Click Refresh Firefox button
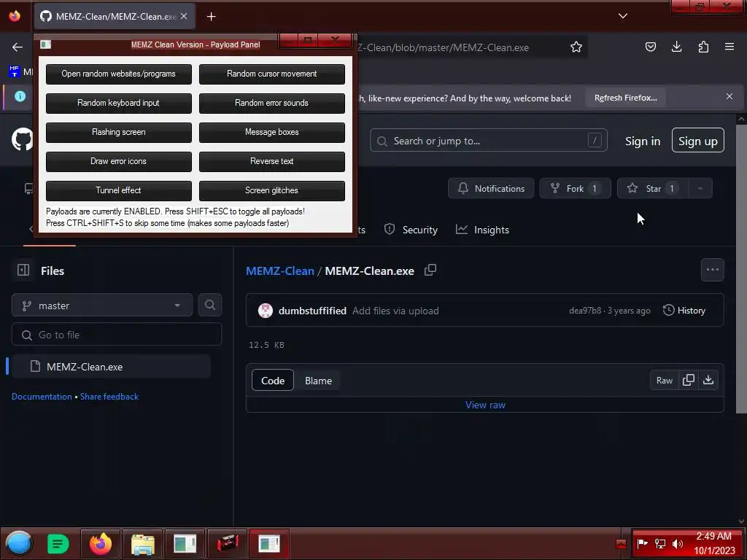 pos(625,98)
